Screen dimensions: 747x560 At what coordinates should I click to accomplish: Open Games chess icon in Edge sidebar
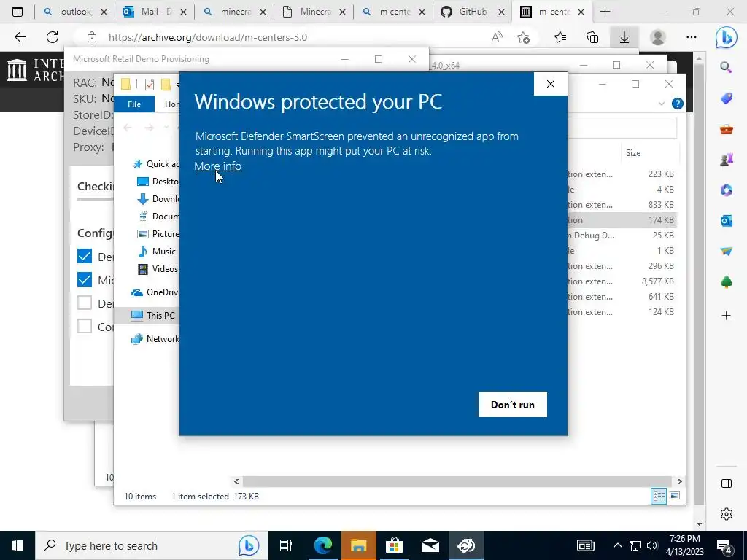coord(726,160)
